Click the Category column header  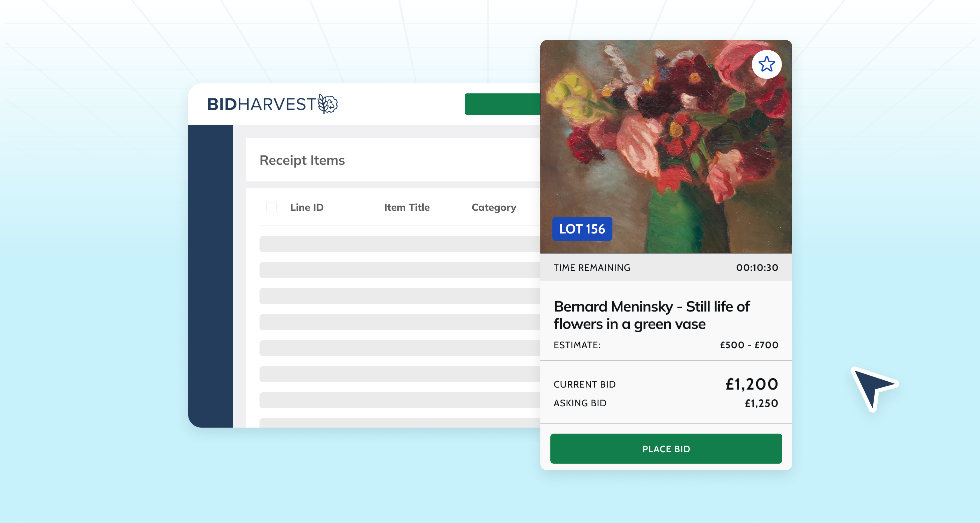494,208
